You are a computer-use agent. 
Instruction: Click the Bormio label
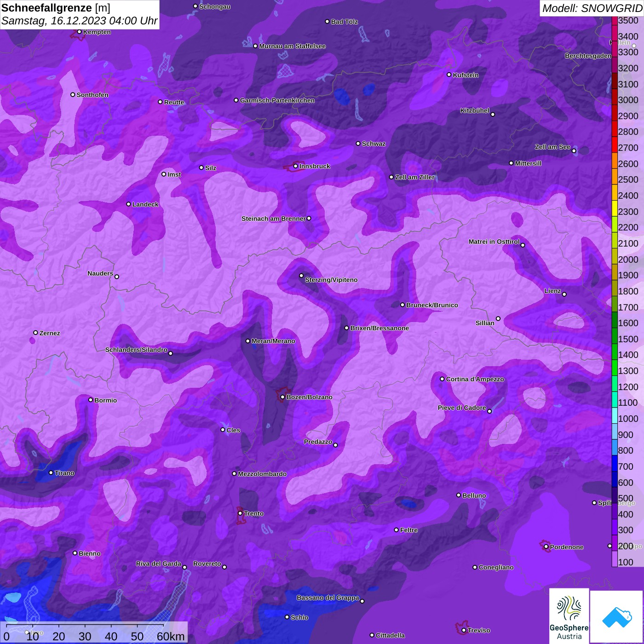pyautogui.click(x=105, y=400)
